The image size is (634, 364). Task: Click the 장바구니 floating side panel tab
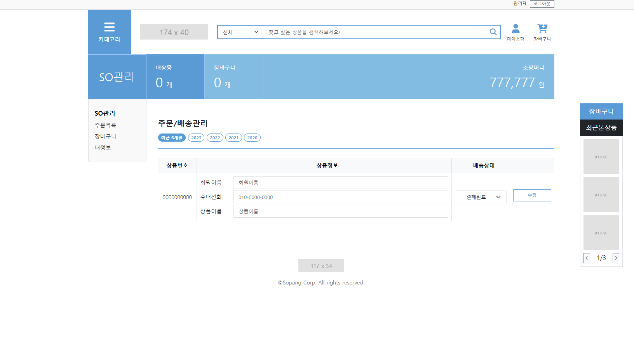[601, 111]
